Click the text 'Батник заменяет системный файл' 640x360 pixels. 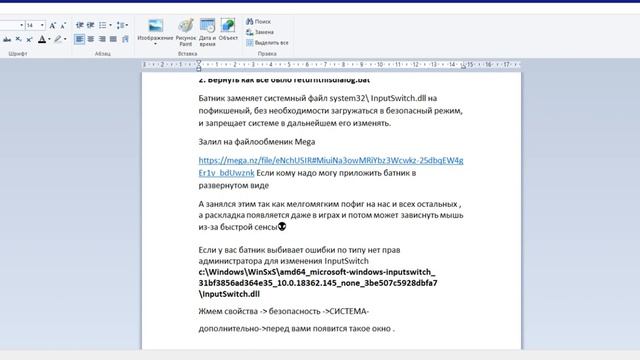[263, 98]
